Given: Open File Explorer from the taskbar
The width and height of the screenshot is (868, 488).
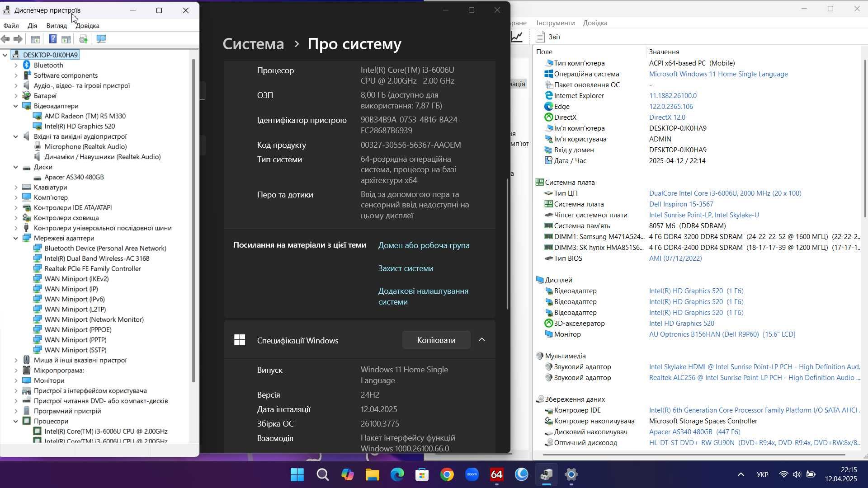Looking at the screenshot, I should 373,475.
